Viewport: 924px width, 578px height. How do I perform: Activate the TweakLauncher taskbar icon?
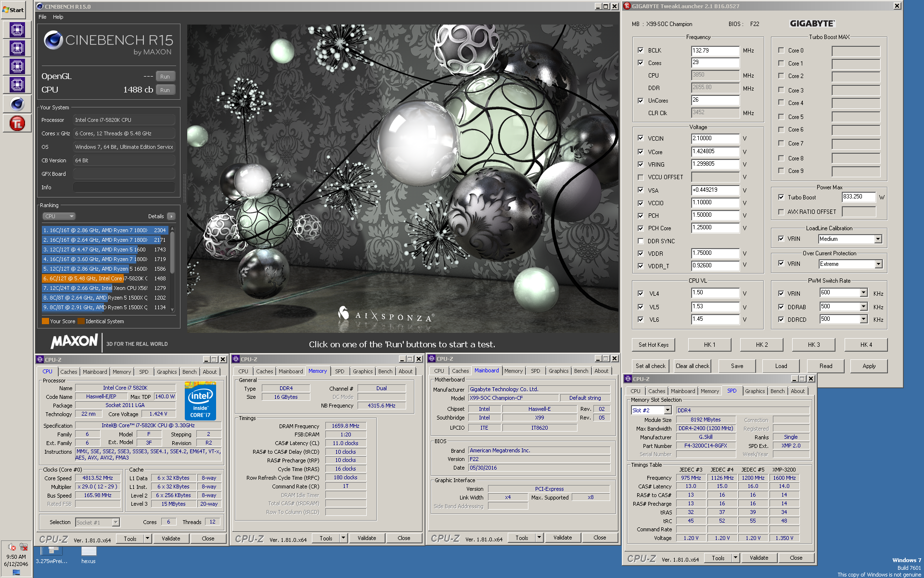point(17,123)
